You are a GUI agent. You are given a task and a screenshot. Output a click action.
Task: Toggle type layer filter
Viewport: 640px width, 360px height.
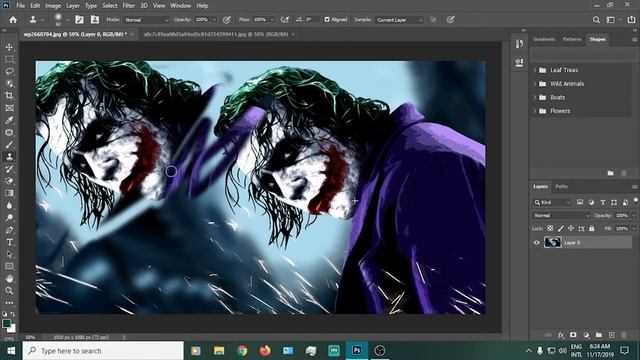point(603,202)
